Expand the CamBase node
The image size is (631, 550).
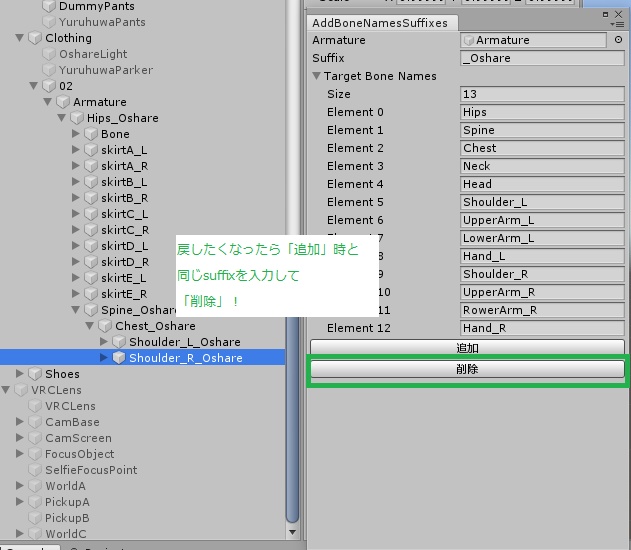coord(19,421)
